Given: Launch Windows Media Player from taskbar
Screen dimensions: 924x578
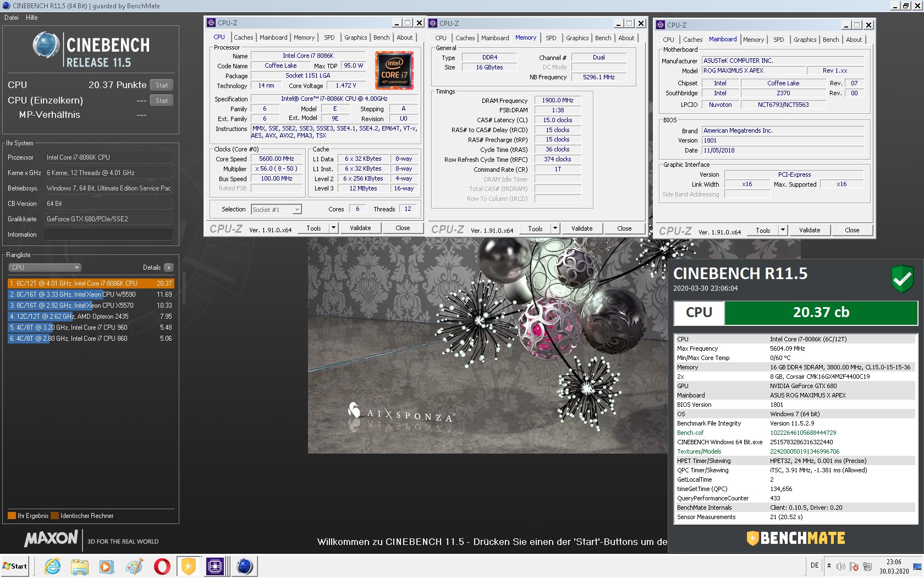Looking at the screenshot, I should click(107, 566).
